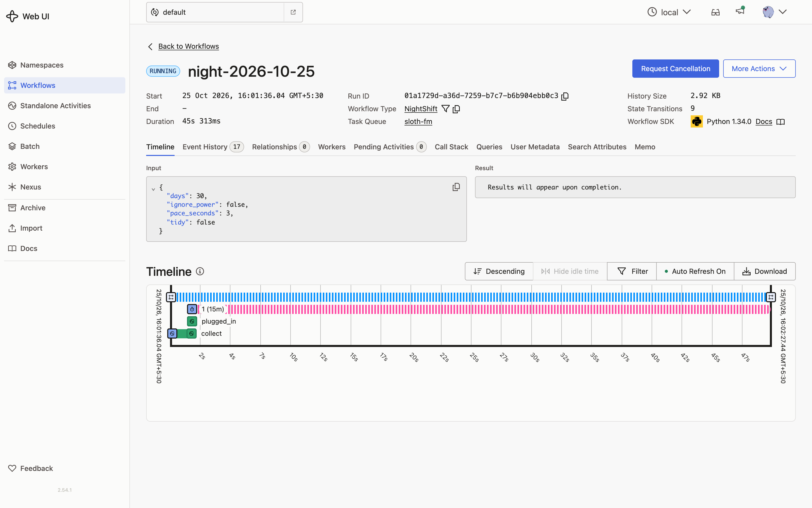The image size is (812, 508).
Task: Click the workflow end marker on timeline
Action: 771,297
